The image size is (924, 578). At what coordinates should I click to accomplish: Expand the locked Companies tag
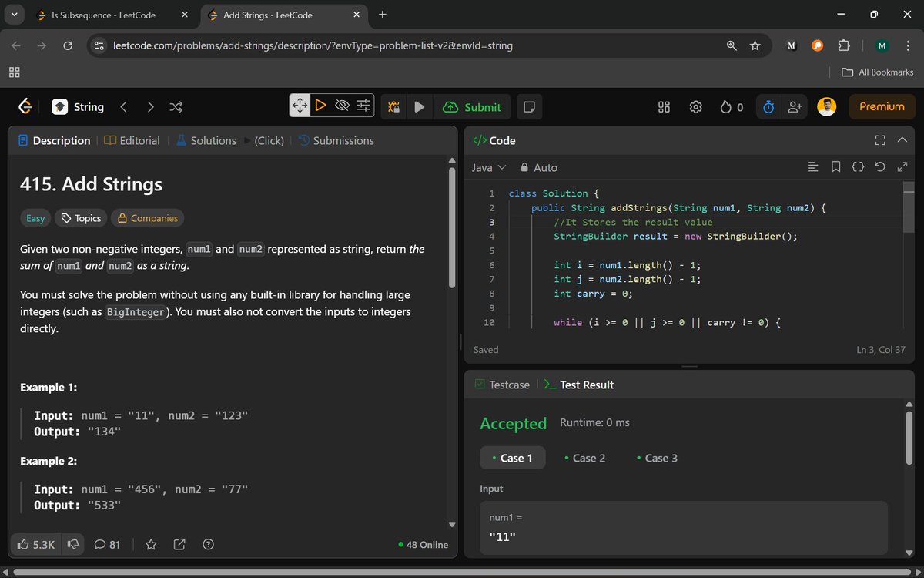[147, 218]
